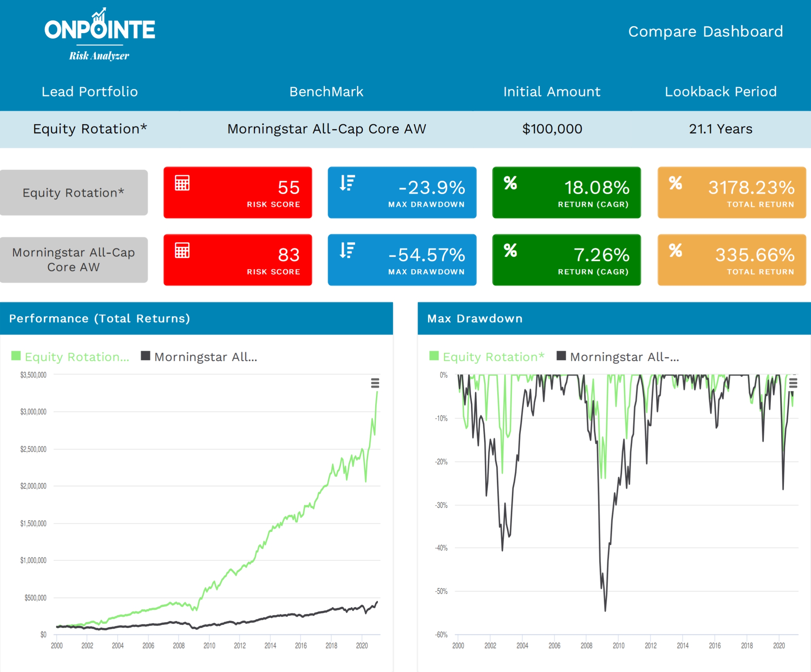The height and width of the screenshot is (672, 811).
Task: Click the gray Equity Rotation* label button
Action: click(x=73, y=192)
